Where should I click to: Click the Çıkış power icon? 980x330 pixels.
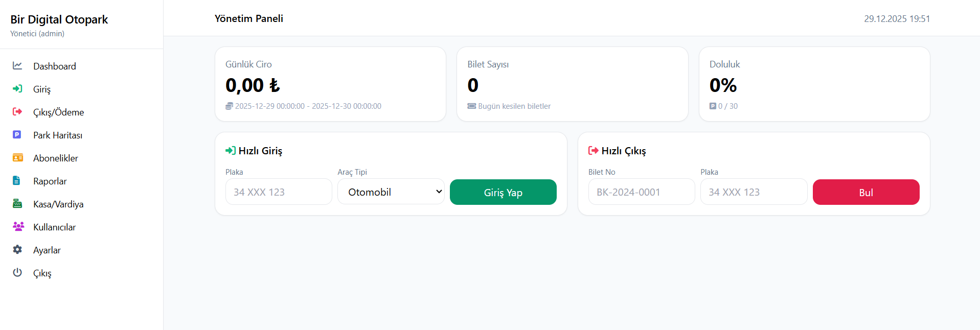[x=18, y=273]
